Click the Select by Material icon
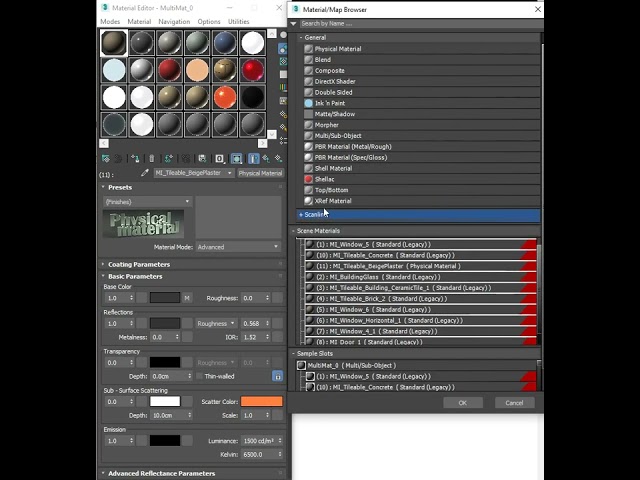The height and width of the screenshot is (480, 640). (x=283, y=128)
